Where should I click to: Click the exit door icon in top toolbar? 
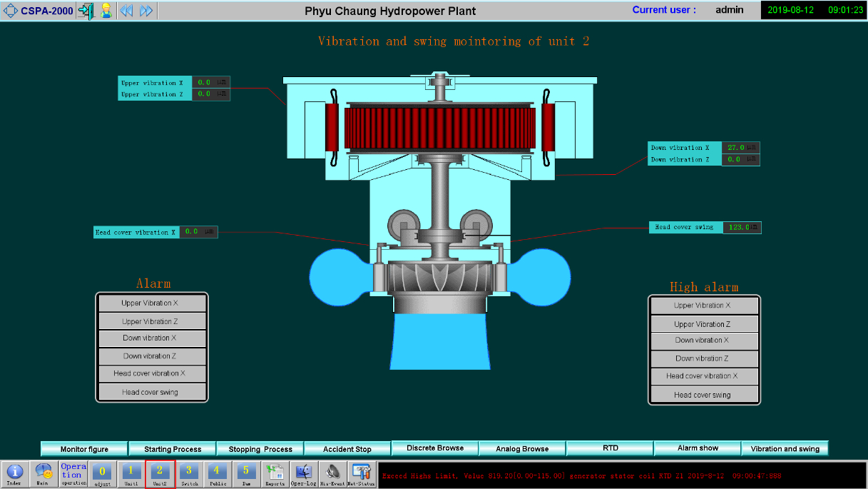click(86, 11)
